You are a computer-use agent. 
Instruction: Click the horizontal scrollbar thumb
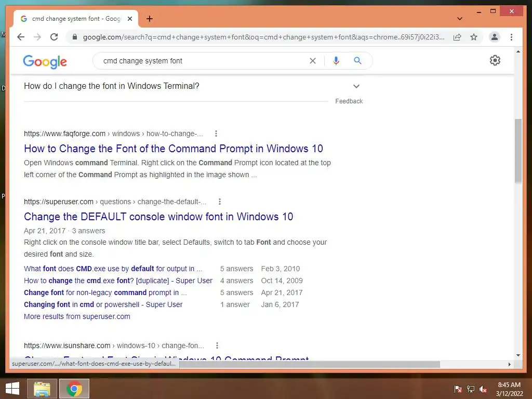(310, 364)
